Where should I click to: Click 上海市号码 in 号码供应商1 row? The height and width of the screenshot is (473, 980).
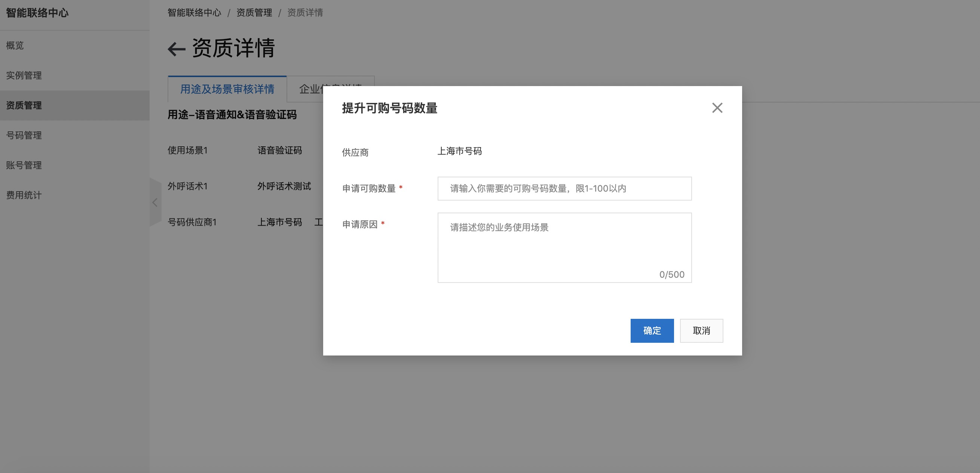tap(279, 222)
